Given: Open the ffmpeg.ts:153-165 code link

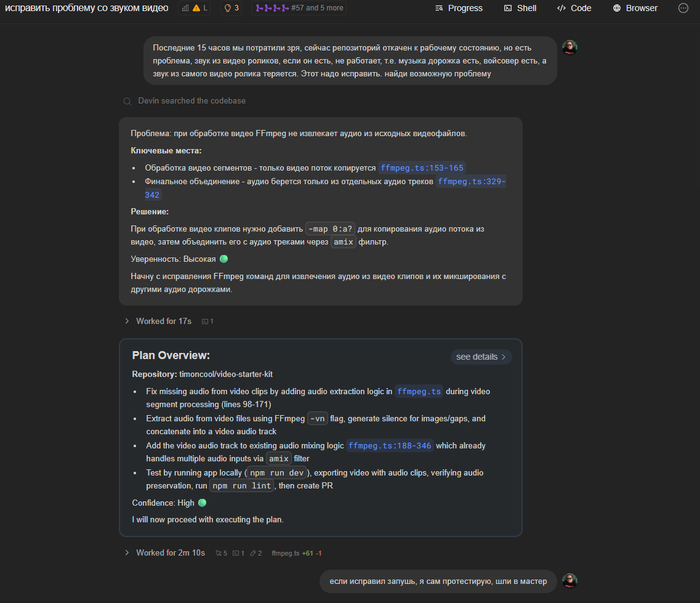Looking at the screenshot, I should [421, 168].
